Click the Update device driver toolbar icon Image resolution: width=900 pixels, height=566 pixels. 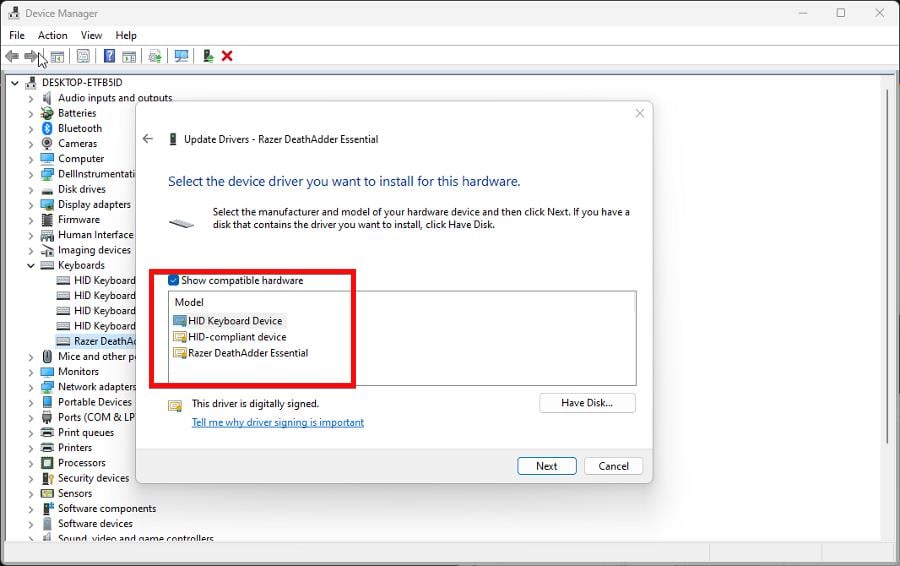point(154,56)
